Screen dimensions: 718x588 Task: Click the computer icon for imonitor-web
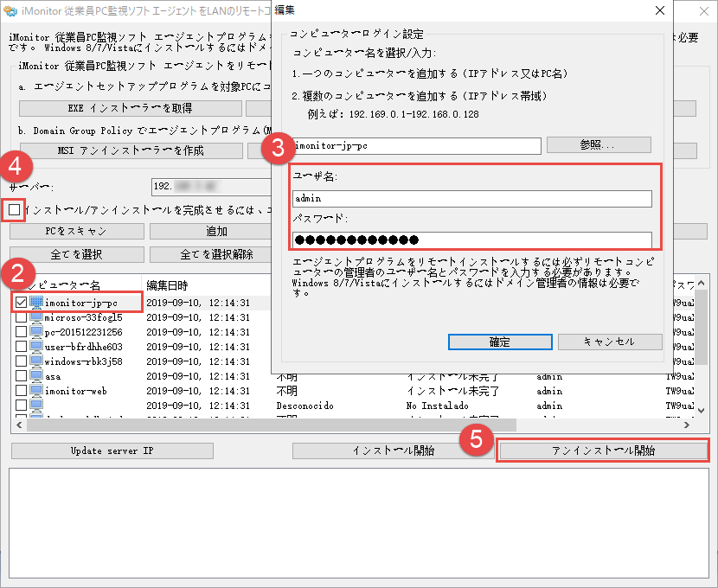coord(36,390)
